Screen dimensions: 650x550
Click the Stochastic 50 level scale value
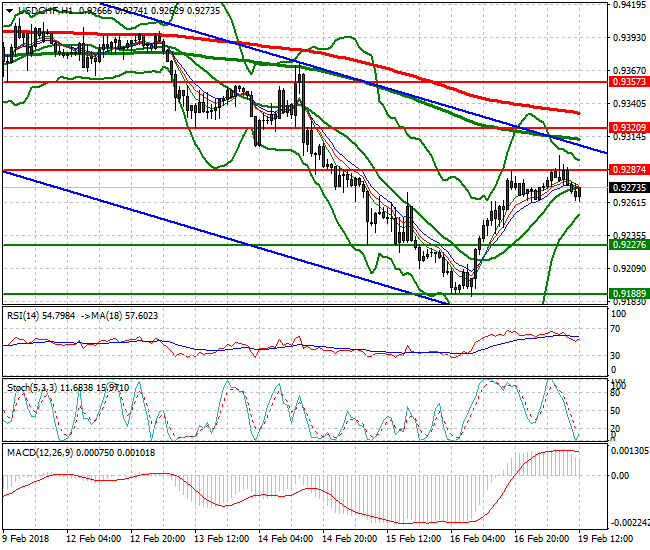pyautogui.click(x=616, y=411)
